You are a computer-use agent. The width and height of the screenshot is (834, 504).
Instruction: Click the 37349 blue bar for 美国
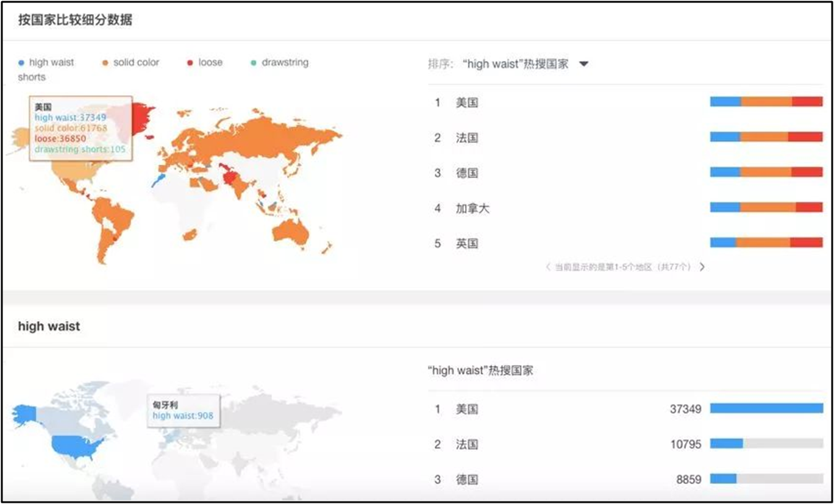(766, 408)
